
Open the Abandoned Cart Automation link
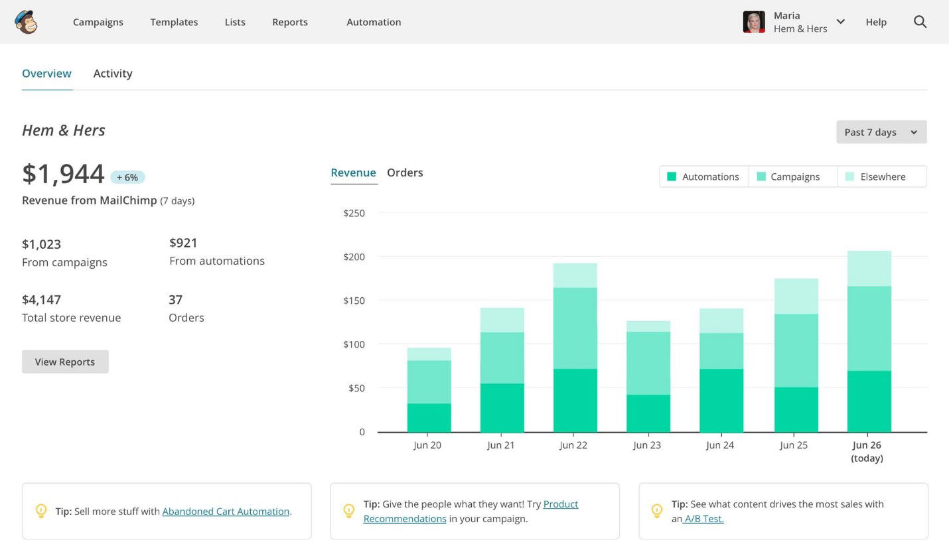226,511
